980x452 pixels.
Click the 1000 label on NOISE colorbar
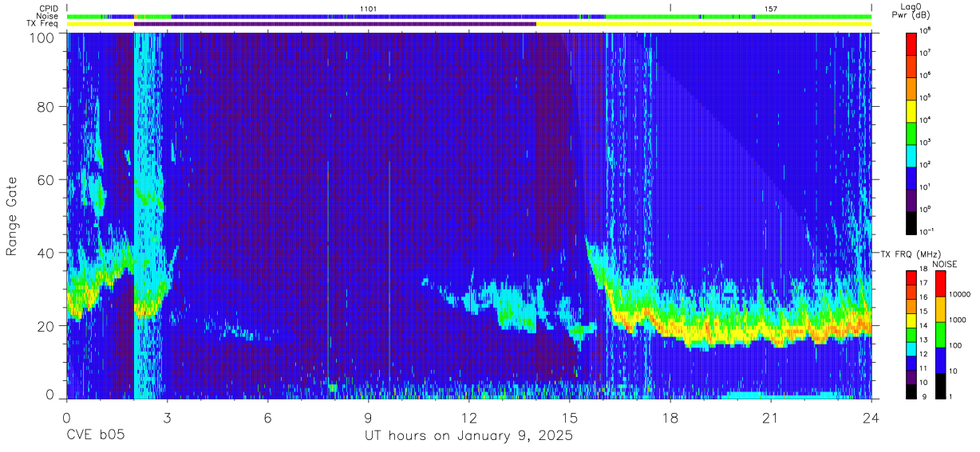click(958, 320)
